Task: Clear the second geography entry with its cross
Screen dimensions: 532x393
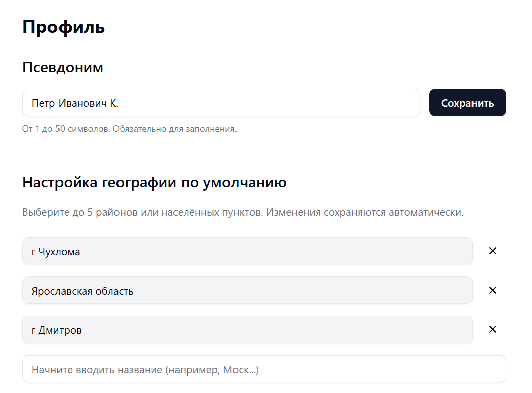Action: 493,290
